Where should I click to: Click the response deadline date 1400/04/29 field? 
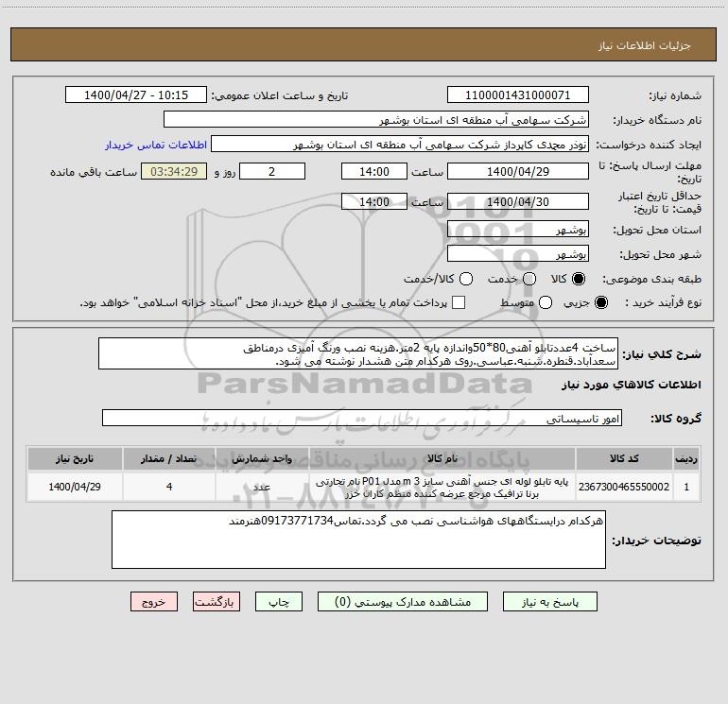point(518,171)
